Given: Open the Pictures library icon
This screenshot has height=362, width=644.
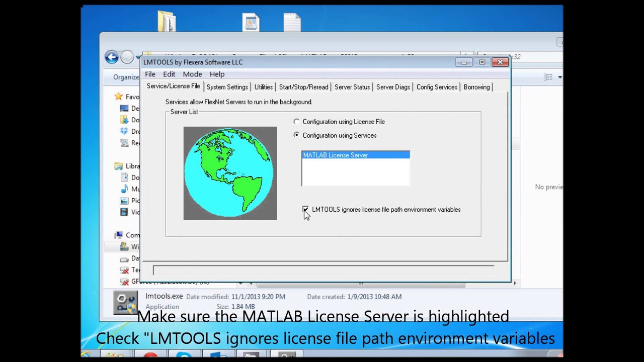Looking at the screenshot, I should coord(124,201).
